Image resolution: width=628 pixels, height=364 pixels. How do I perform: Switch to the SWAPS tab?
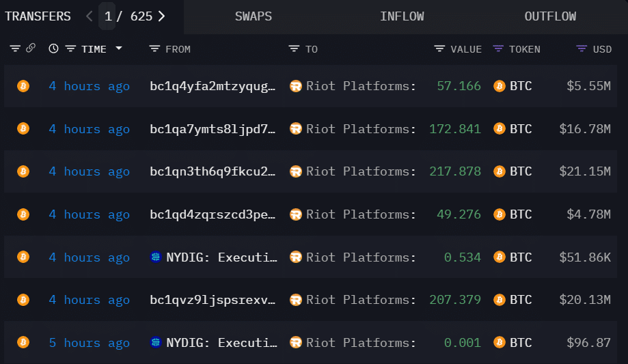[254, 16]
